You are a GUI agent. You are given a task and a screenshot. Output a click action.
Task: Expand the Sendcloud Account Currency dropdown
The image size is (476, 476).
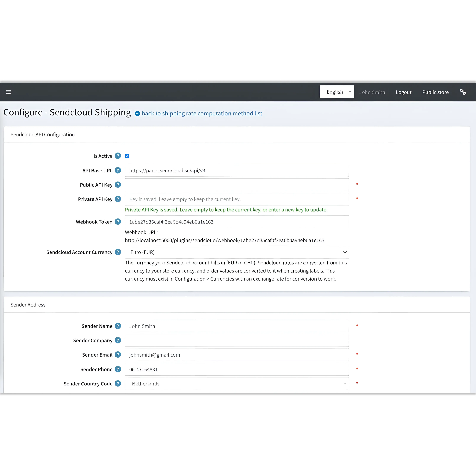pyautogui.click(x=237, y=252)
